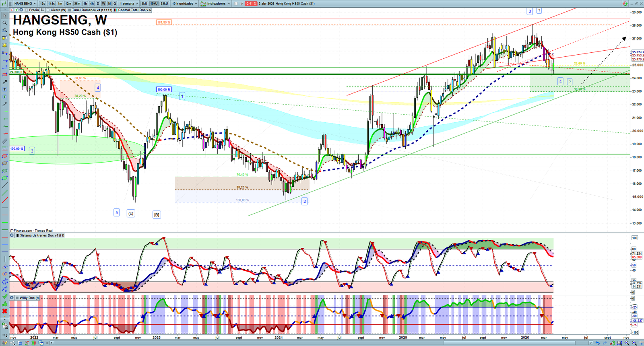644x346 pixels.
Task: Click the scrollbar right arrow
Action: pos(591,343)
